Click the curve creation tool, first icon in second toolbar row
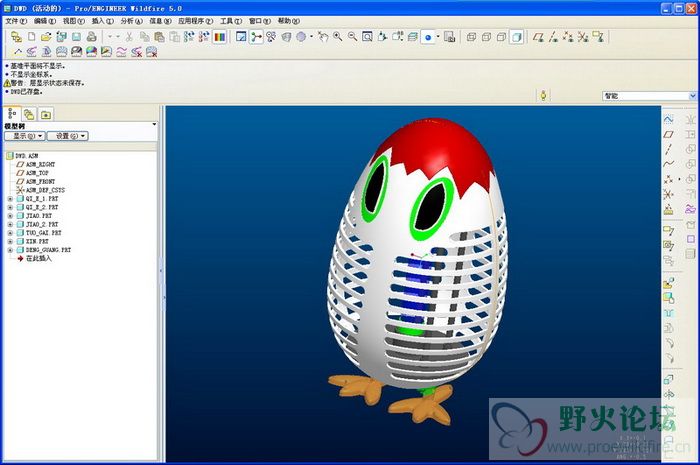The height and width of the screenshot is (465, 700). (17, 52)
